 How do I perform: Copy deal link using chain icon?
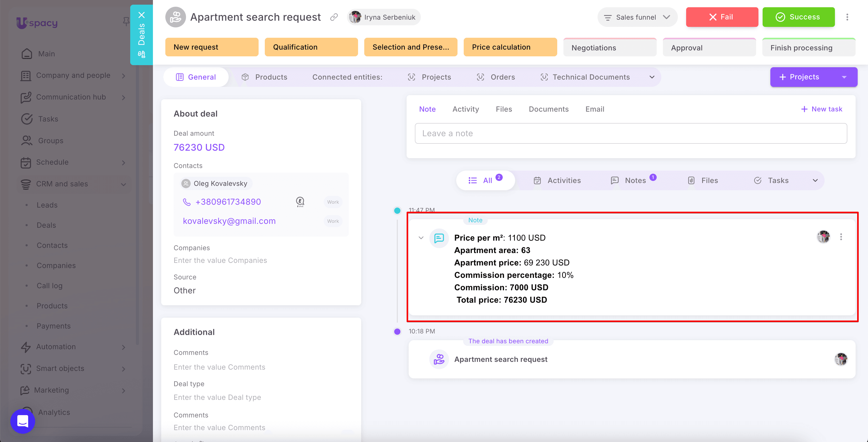click(334, 17)
